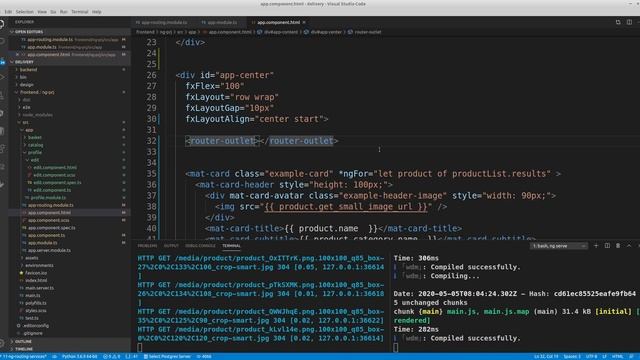Open polyfills.ts in explorer tree

(x=36, y=303)
